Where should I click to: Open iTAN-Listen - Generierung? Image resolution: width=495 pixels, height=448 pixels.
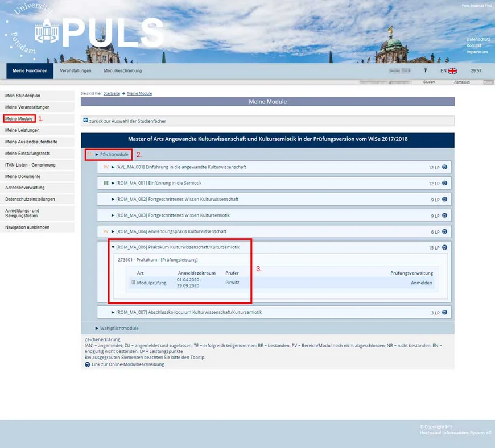pyautogui.click(x=37, y=165)
